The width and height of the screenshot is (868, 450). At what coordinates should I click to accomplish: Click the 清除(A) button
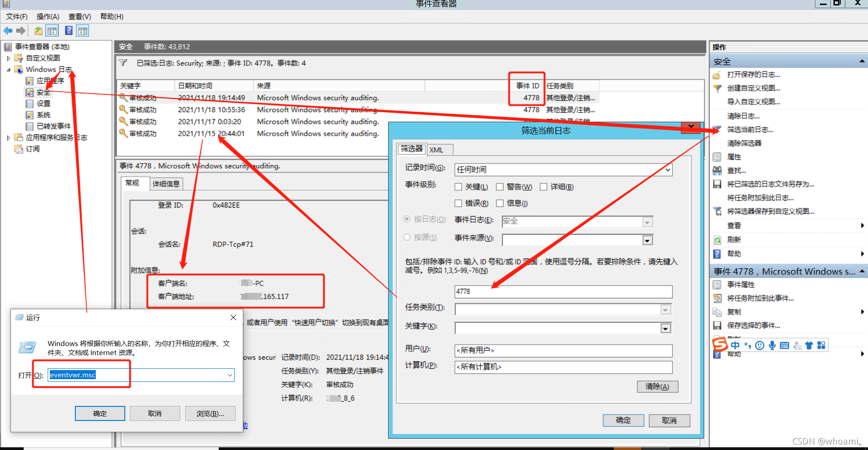click(657, 386)
